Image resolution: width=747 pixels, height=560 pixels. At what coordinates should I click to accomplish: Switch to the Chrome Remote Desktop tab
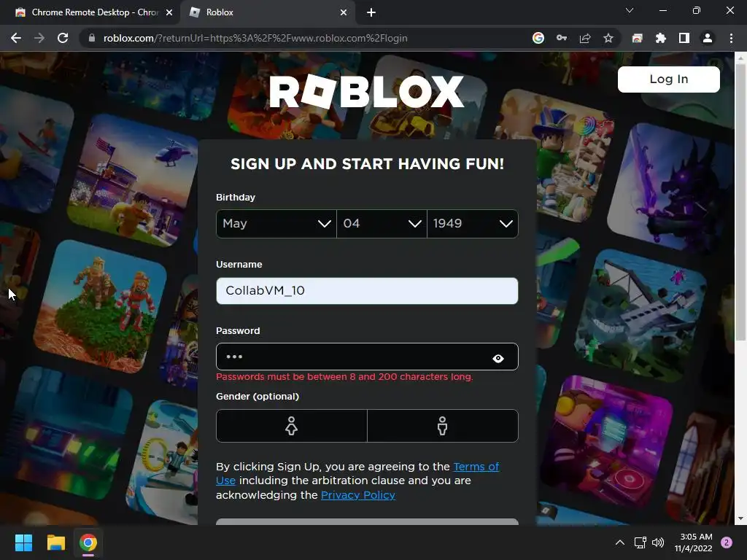click(90, 12)
